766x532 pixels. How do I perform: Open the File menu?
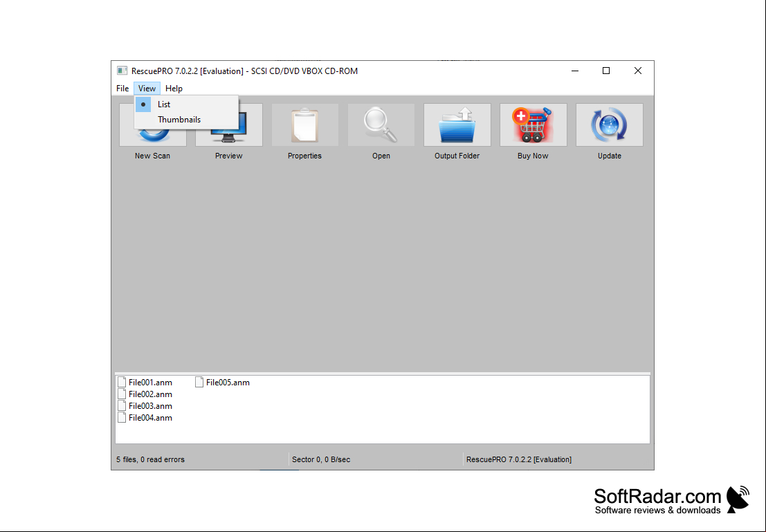[122, 89]
